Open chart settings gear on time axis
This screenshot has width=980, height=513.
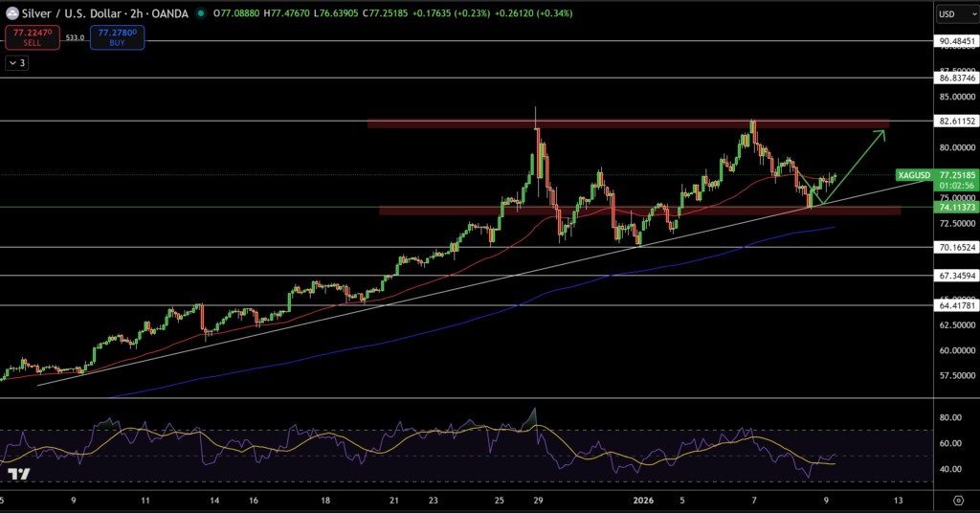(x=958, y=500)
